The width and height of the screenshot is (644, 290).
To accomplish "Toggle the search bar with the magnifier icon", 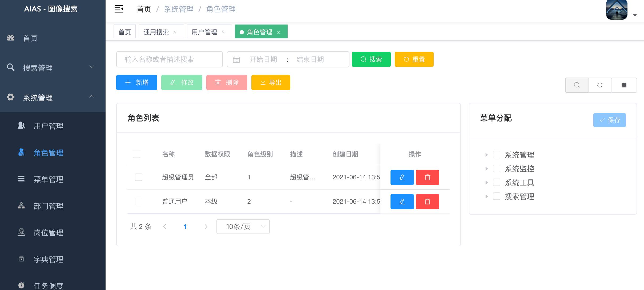I will [577, 85].
